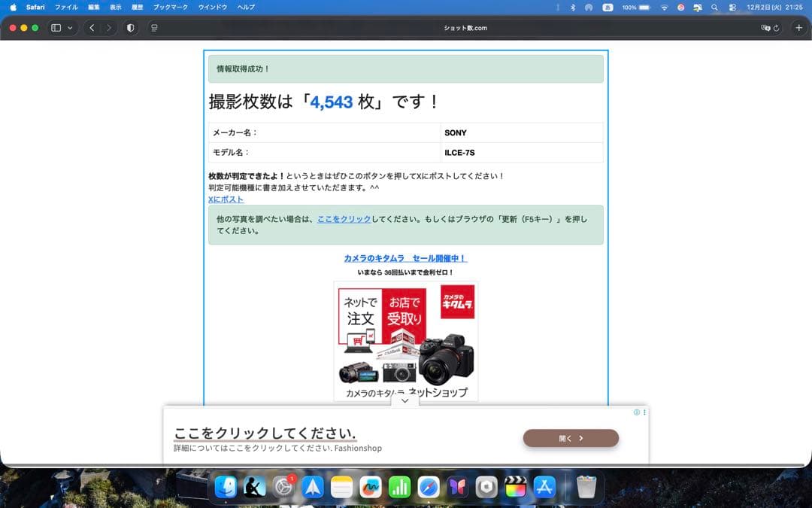Expand the ad with the down chevron
812x508 pixels.
pyautogui.click(x=404, y=400)
